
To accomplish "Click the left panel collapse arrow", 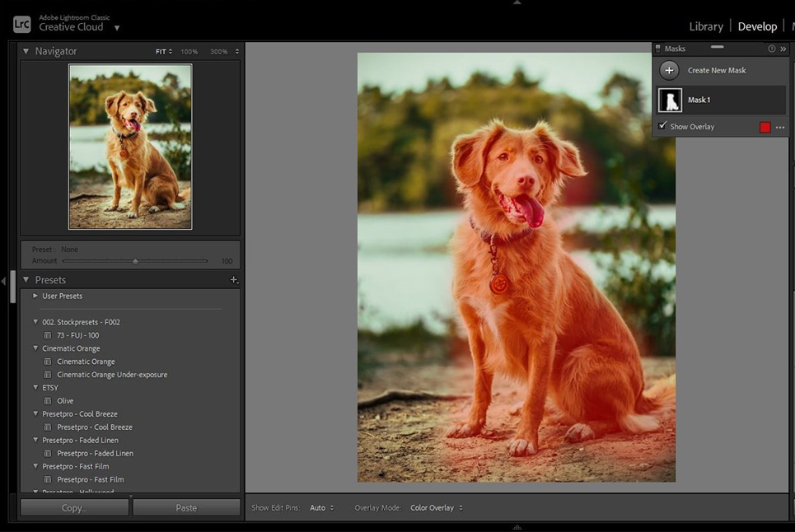I will 3,281.
